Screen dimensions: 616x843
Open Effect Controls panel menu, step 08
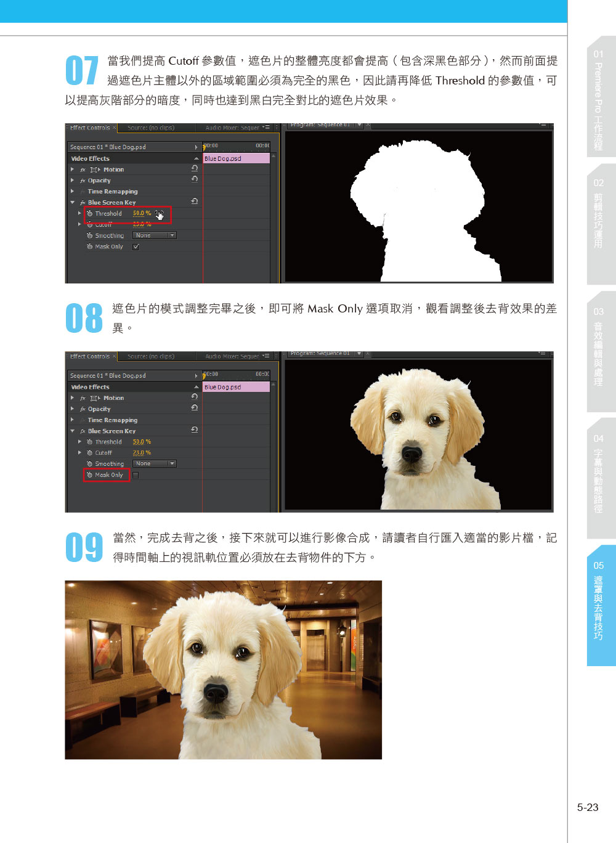[266, 356]
